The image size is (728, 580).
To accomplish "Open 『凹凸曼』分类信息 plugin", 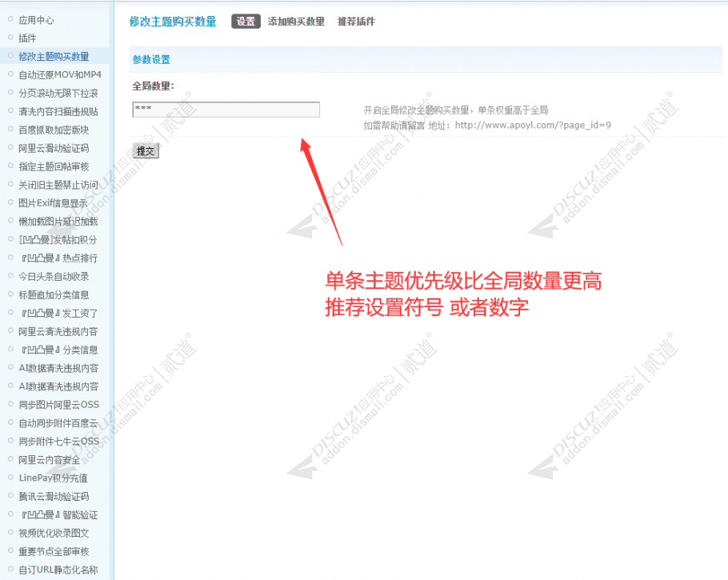I will point(58,350).
